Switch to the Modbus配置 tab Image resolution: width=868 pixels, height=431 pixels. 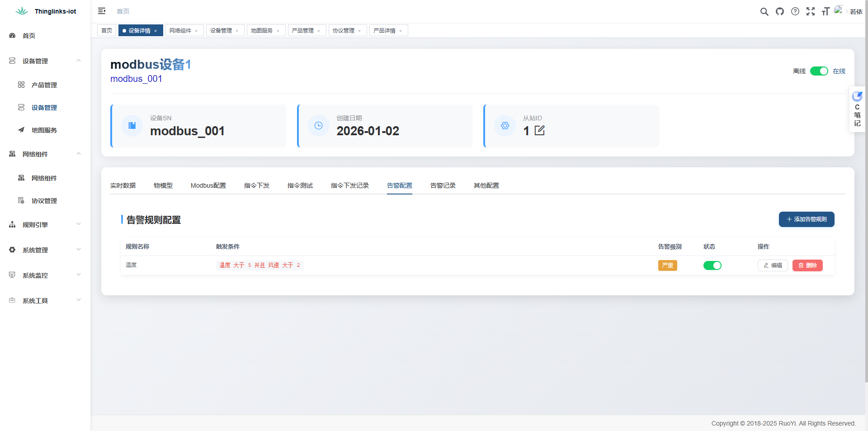tap(208, 185)
